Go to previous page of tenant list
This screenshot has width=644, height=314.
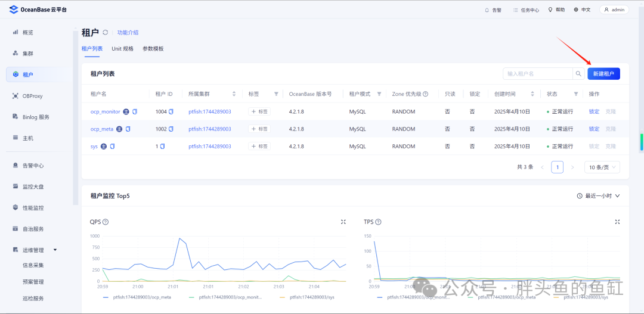tap(542, 167)
